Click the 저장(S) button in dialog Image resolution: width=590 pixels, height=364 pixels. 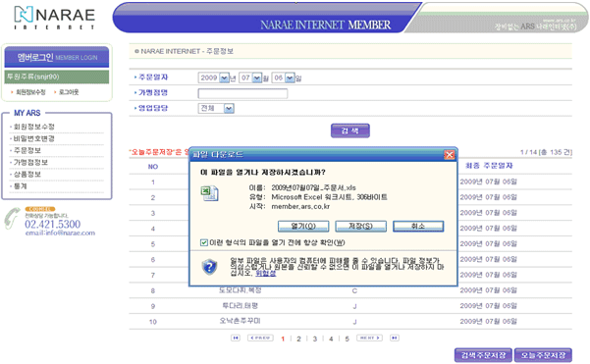click(x=360, y=226)
